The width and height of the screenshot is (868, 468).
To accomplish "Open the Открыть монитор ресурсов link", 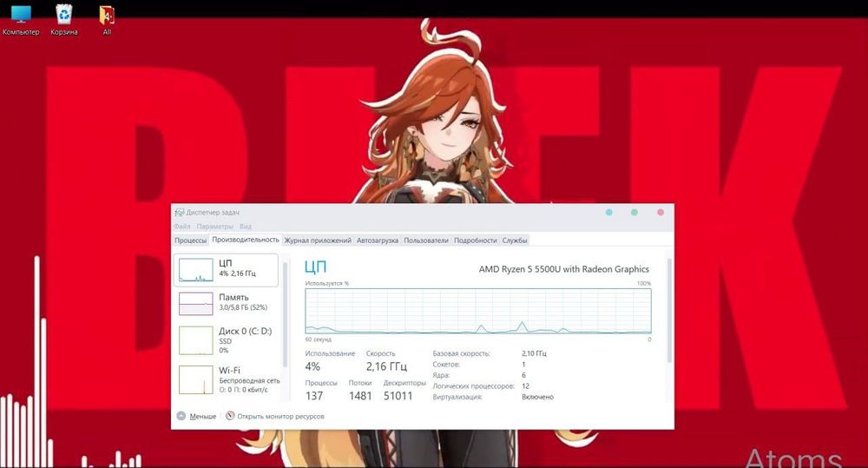I will tap(280, 417).
